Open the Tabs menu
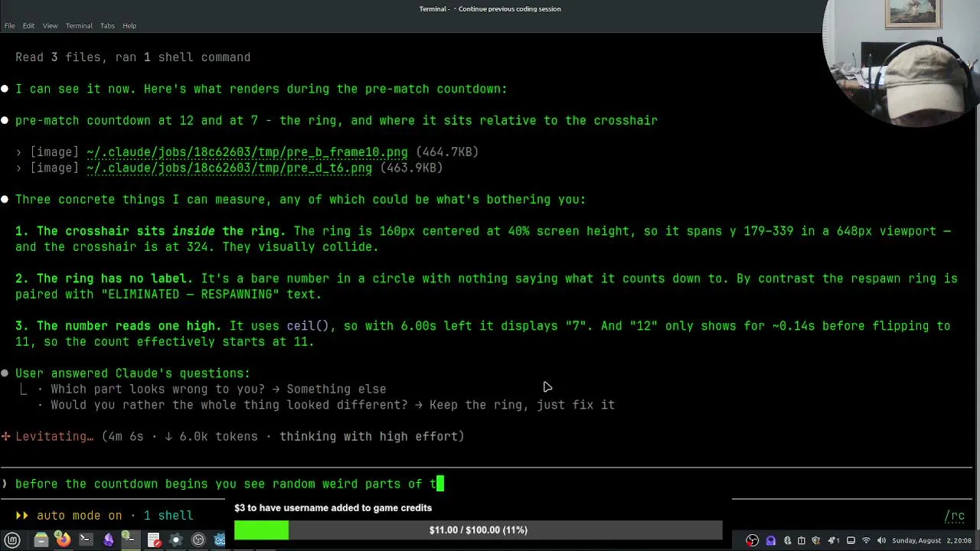Viewport: 980px width, 551px height. coord(107,26)
